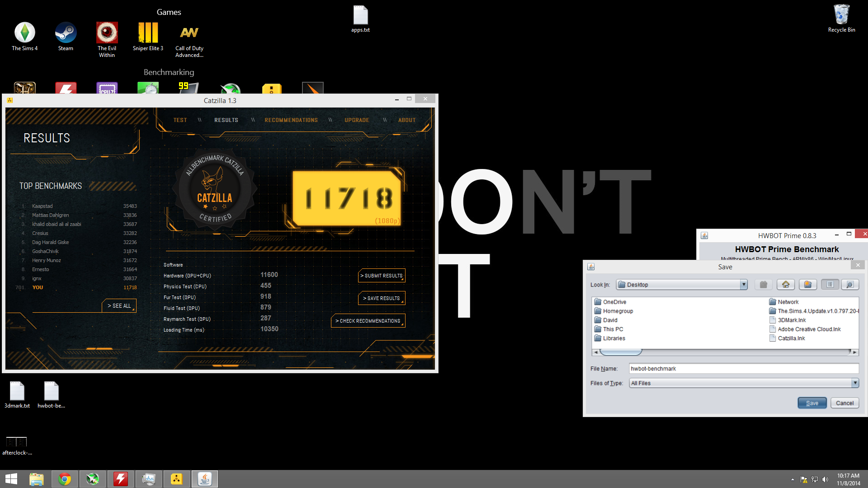Click the HWBOT Prime 0.8.3 title bar
The height and width of the screenshot is (488, 868).
787,235
